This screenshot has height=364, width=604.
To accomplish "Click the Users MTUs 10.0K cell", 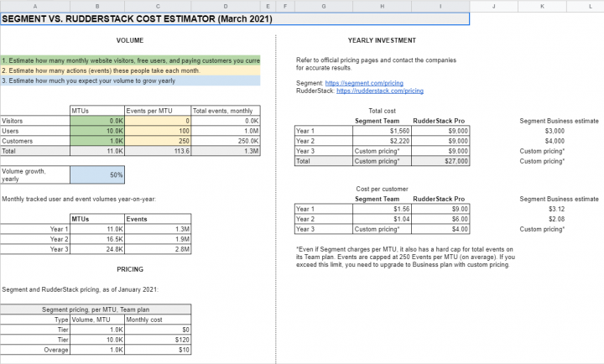I will pos(97,131).
